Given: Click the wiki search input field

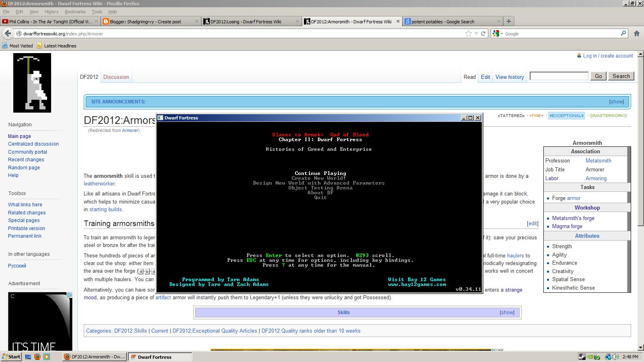Looking at the screenshot, I should click(x=559, y=76).
